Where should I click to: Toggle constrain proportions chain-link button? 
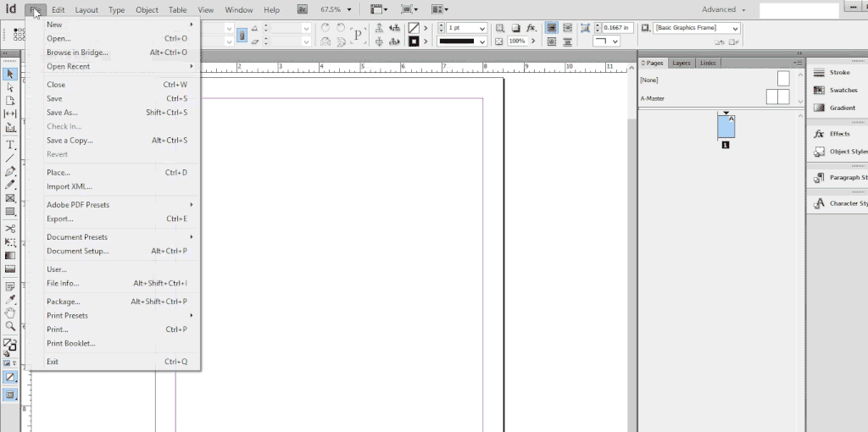click(242, 35)
